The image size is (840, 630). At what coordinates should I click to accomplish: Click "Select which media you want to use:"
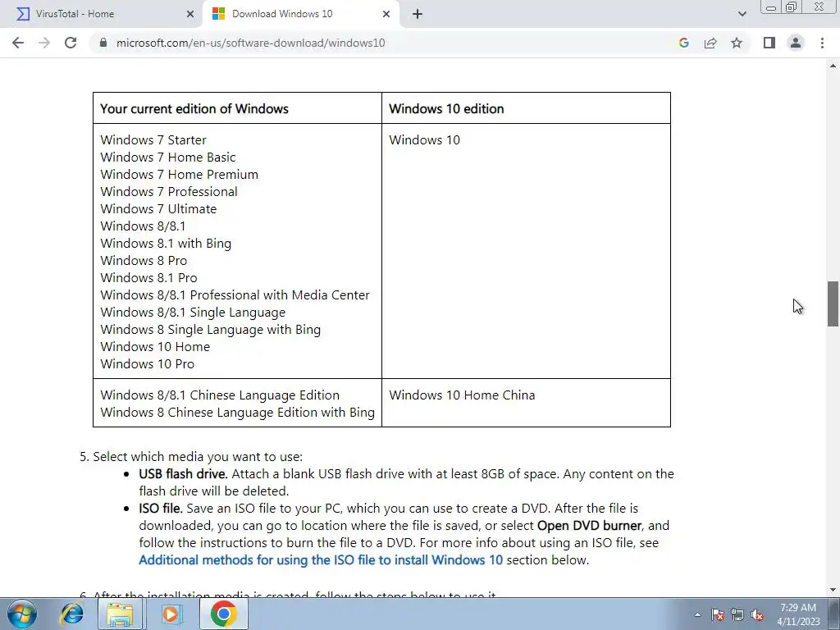click(x=198, y=456)
